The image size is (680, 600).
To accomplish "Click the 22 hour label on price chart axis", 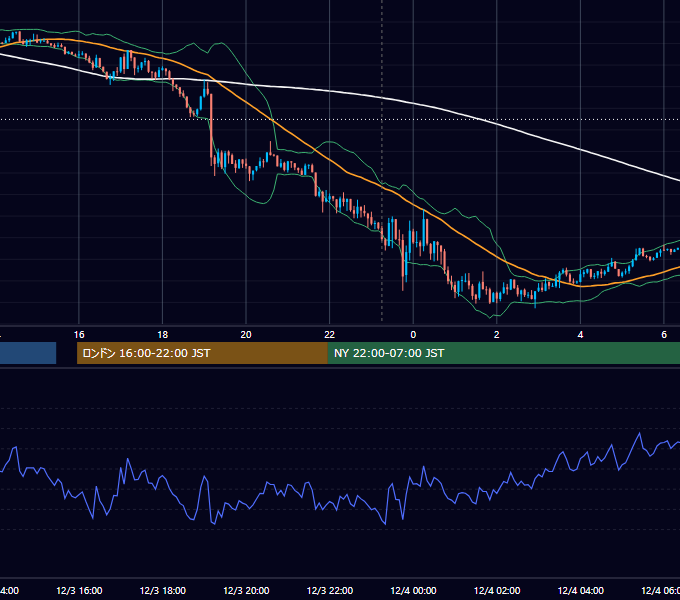I will [x=330, y=335].
